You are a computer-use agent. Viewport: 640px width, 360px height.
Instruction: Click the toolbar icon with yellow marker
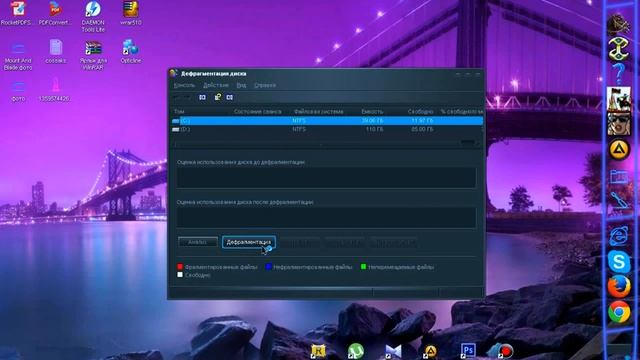point(218,97)
